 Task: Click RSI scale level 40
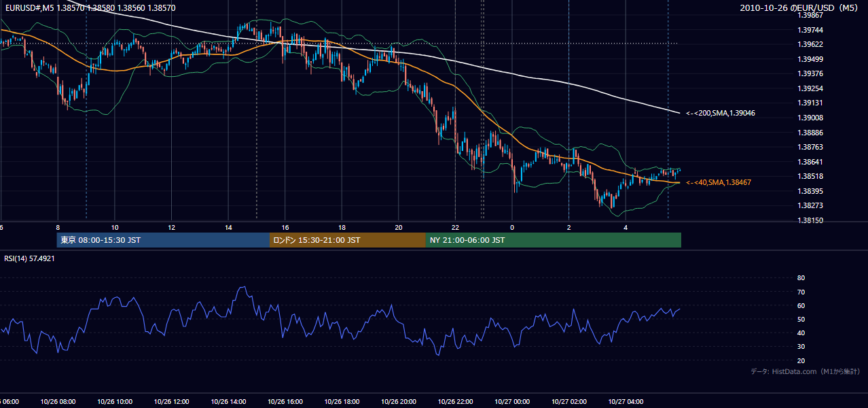801,333
